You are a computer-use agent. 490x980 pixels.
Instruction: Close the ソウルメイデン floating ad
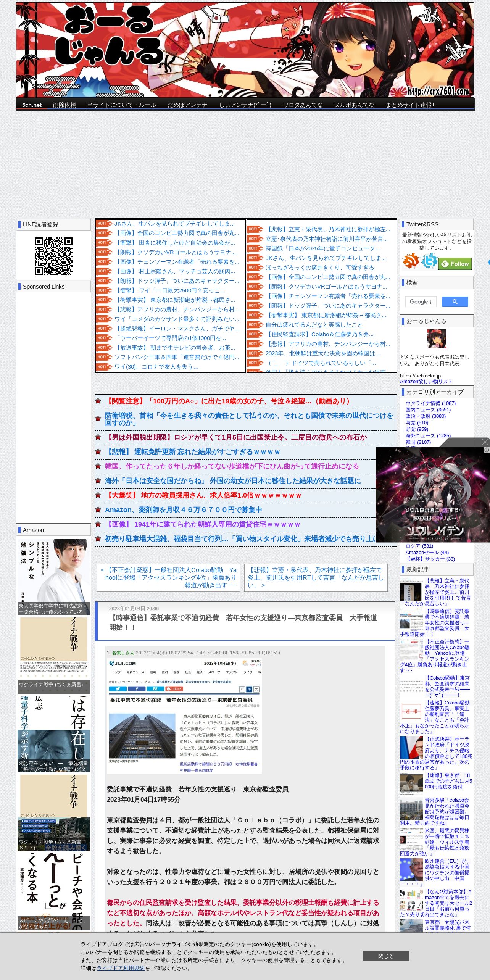pyautogui.click(x=485, y=442)
